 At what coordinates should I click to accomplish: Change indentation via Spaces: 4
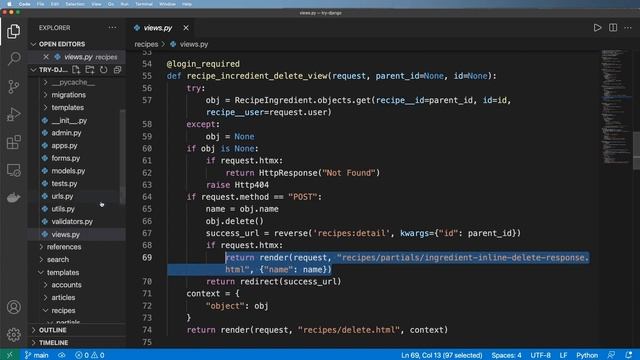(506, 355)
